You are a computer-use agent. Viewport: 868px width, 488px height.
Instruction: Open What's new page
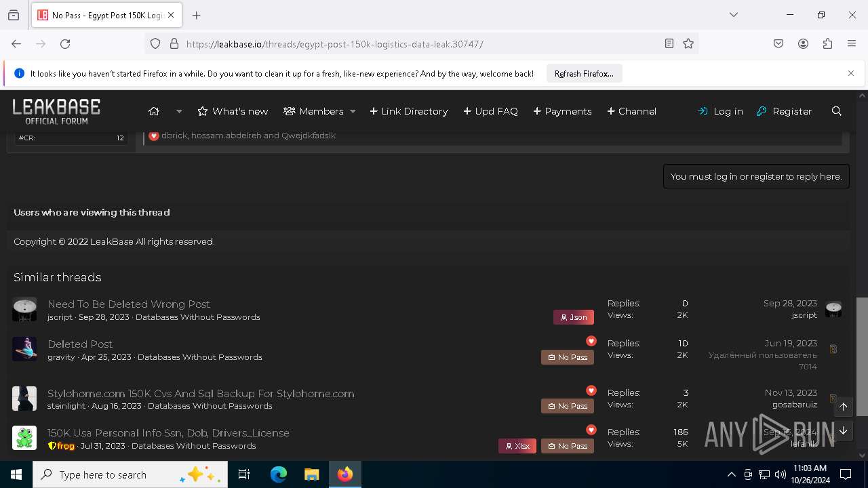pos(233,111)
